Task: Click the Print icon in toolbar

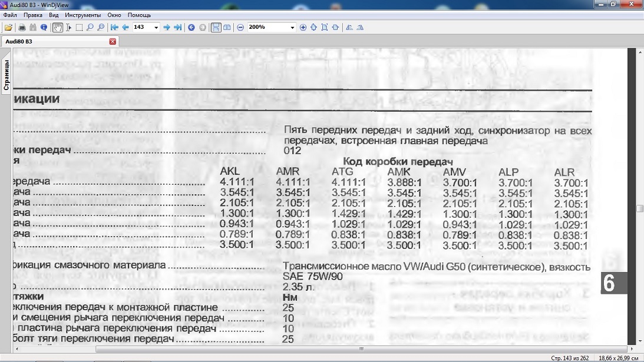Action: [22, 28]
